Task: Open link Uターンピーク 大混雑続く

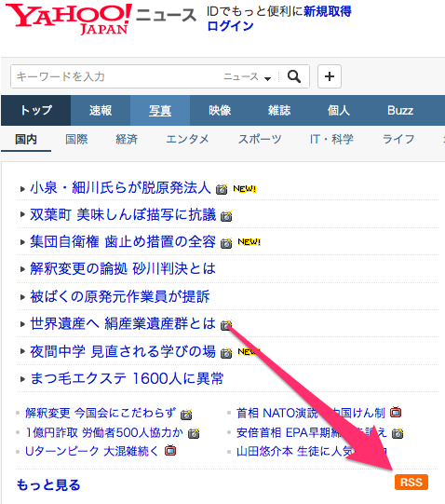Action: (x=92, y=451)
